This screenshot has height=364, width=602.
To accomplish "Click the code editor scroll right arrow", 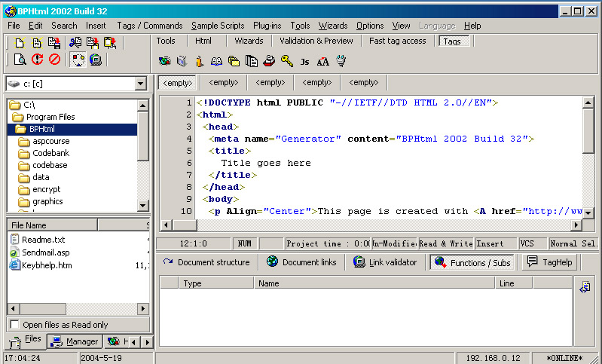I will (x=576, y=225).
